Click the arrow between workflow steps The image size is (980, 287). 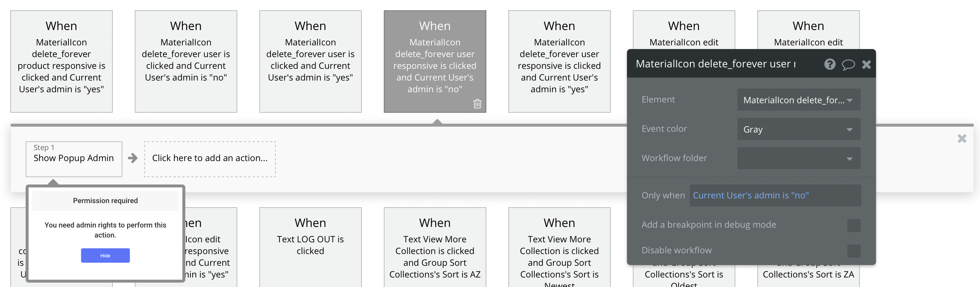(x=133, y=158)
